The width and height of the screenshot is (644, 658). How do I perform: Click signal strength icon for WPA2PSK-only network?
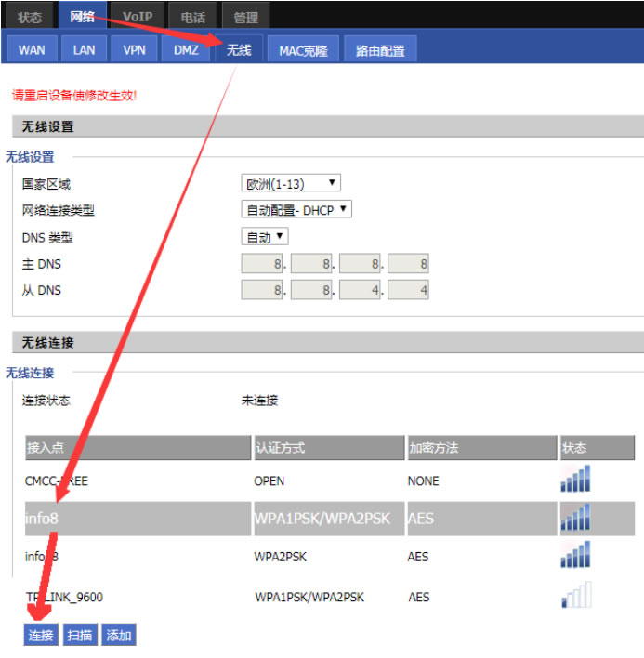pyautogui.click(x=575, y=556)
